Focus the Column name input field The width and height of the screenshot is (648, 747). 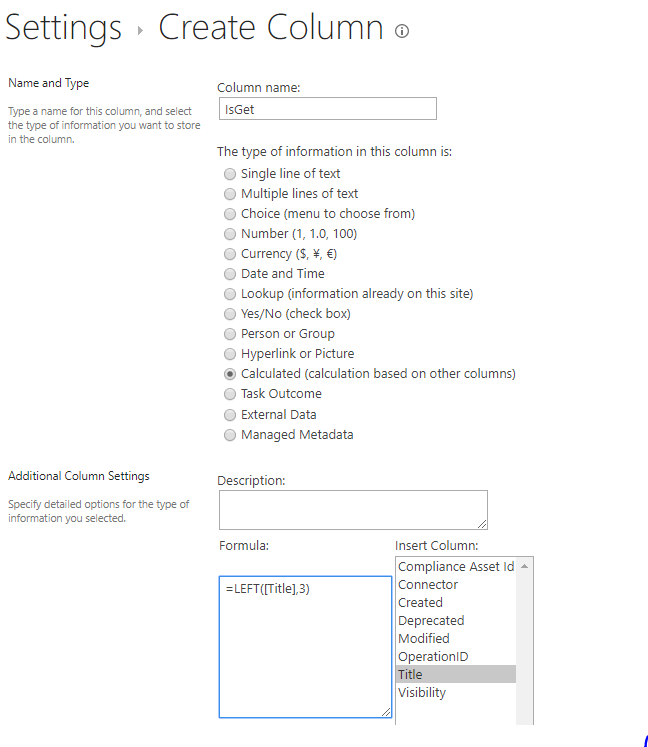point(328,109)
